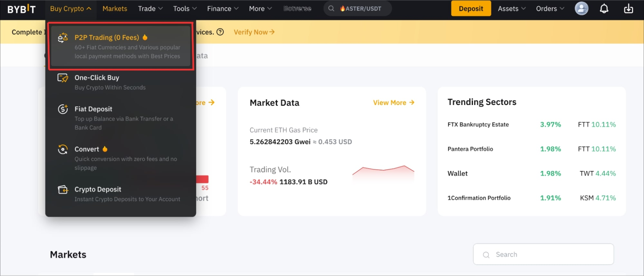The image size is (644, 276).
Task: Expand the Assets dropdown
Action: pyautogui.click(x=512, y=9)
